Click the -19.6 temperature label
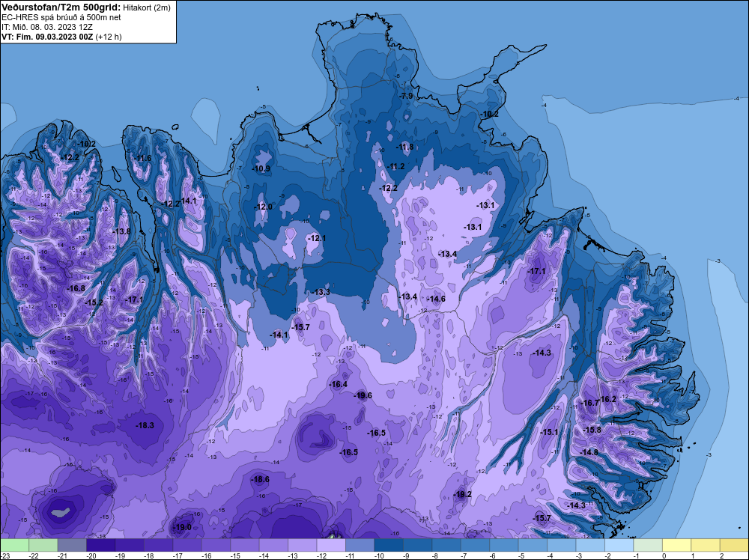749x560 pixels. [x=363, y=395]
